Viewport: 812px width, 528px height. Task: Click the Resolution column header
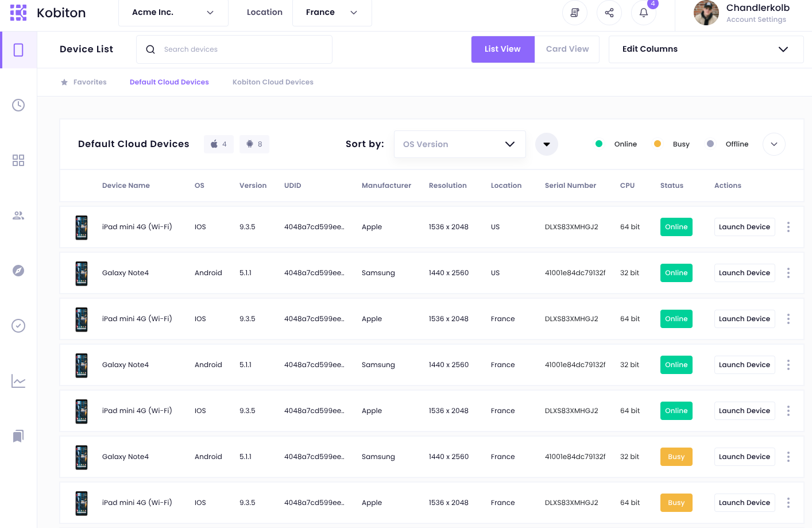[x=448, y=186]
